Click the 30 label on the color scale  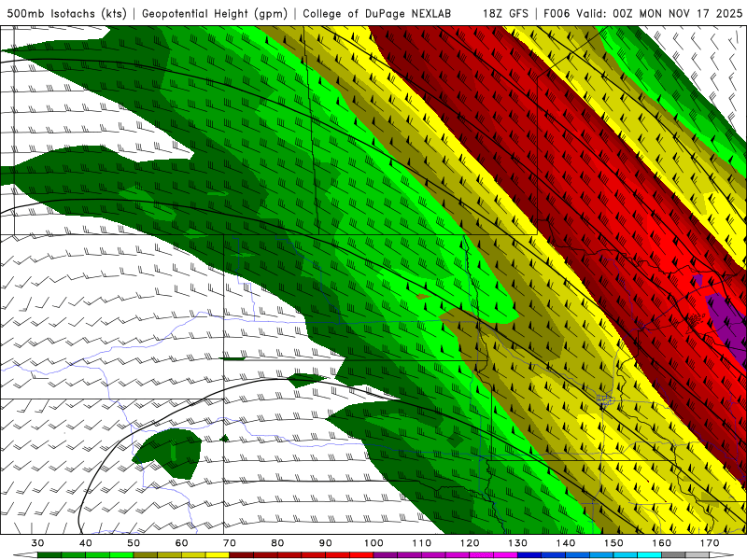pos(37,543)
